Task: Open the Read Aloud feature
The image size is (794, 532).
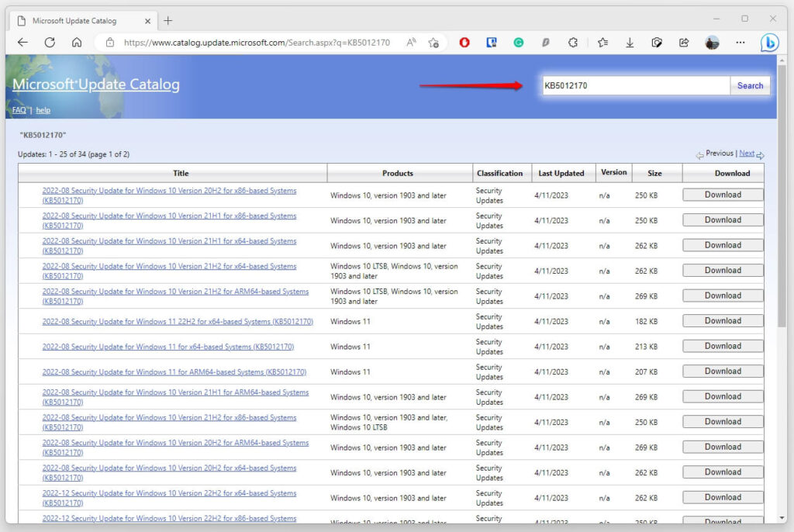Action: point(411,43)
